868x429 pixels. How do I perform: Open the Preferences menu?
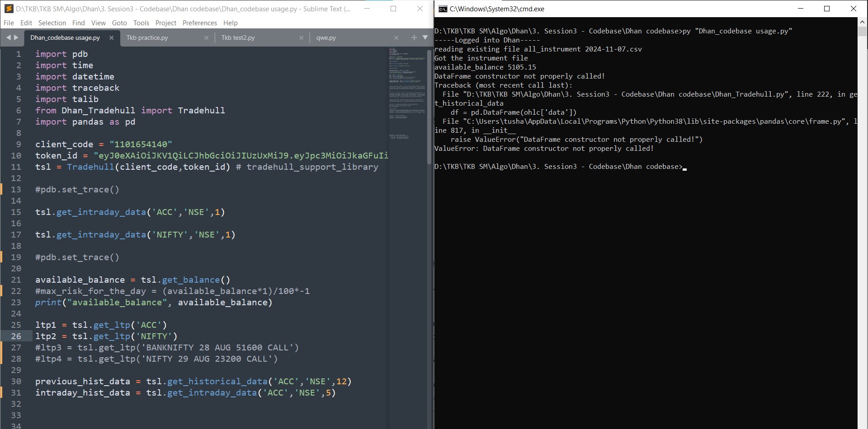[x=199, y=23]
